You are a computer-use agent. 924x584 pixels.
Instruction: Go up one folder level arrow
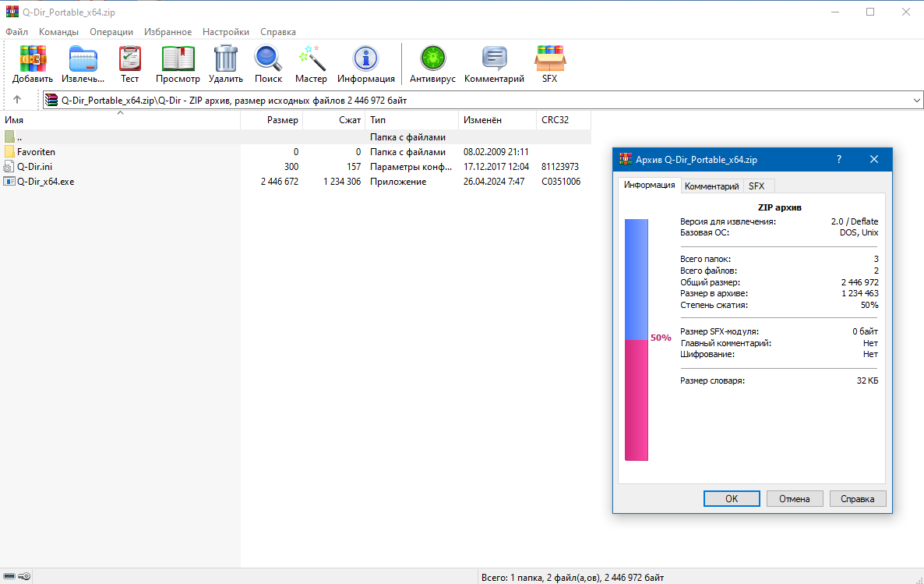coord(17,100)
